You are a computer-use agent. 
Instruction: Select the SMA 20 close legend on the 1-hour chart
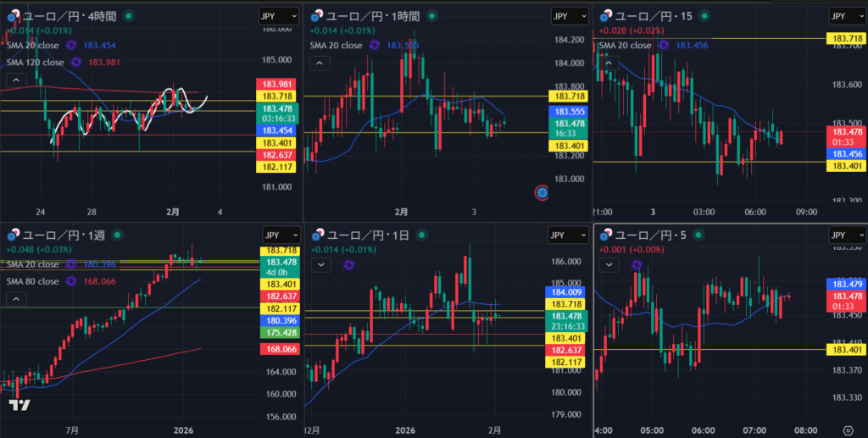pos(337,46)
